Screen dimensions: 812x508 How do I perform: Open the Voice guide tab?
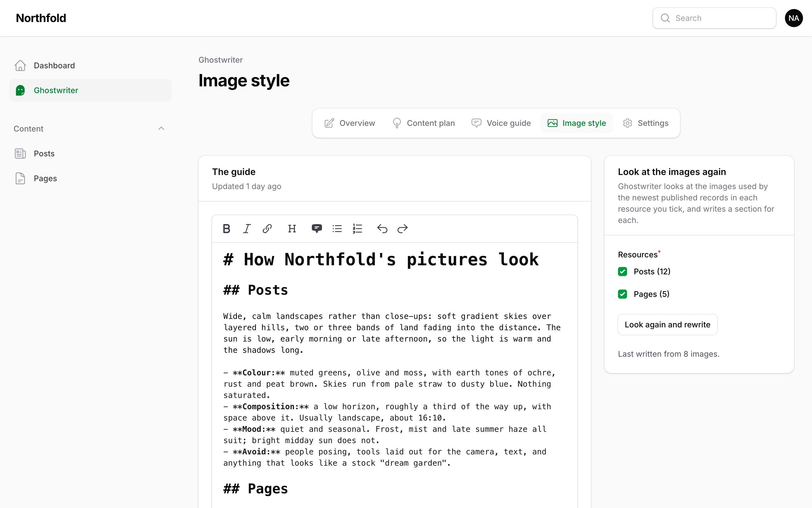point(501,123)
